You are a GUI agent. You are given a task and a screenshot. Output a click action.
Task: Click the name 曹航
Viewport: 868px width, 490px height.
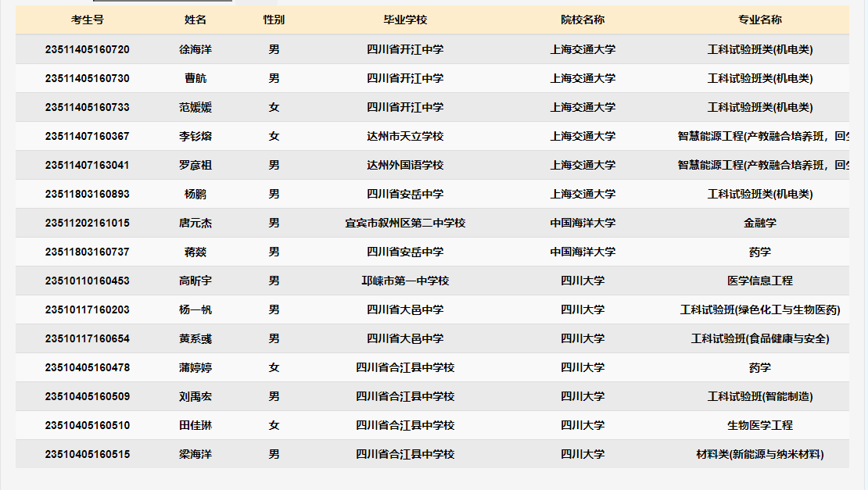[x=195, y=78]
